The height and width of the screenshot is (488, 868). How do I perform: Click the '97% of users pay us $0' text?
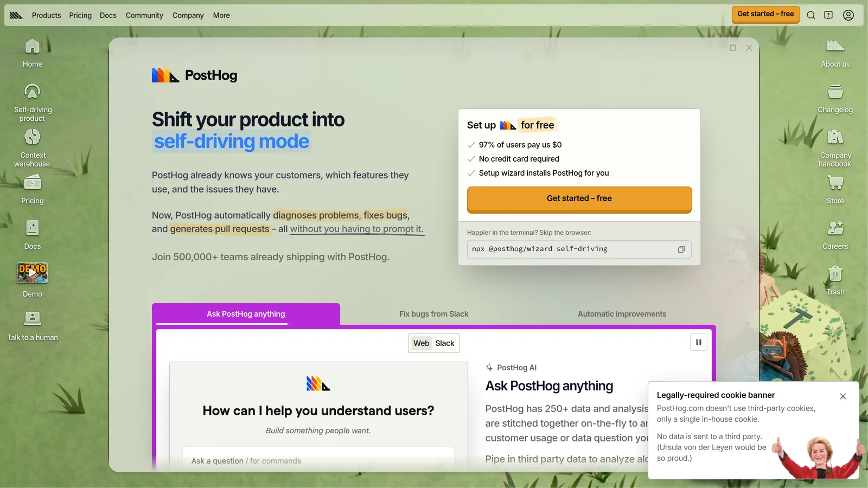coord(520,145)
